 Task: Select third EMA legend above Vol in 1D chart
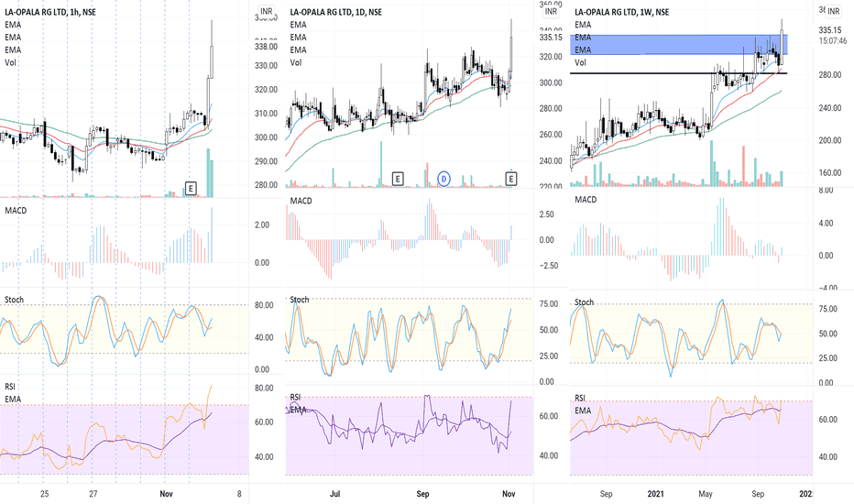(x=299, y=49)
